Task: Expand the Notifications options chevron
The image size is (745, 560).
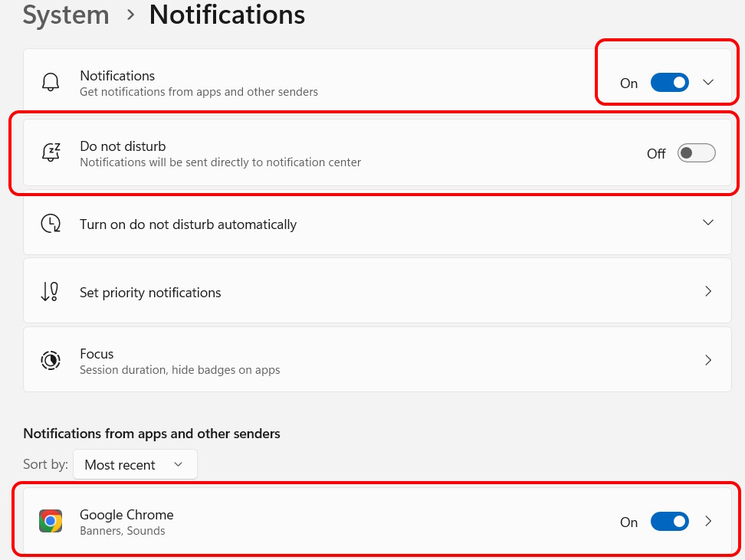Action: [708, 82]
